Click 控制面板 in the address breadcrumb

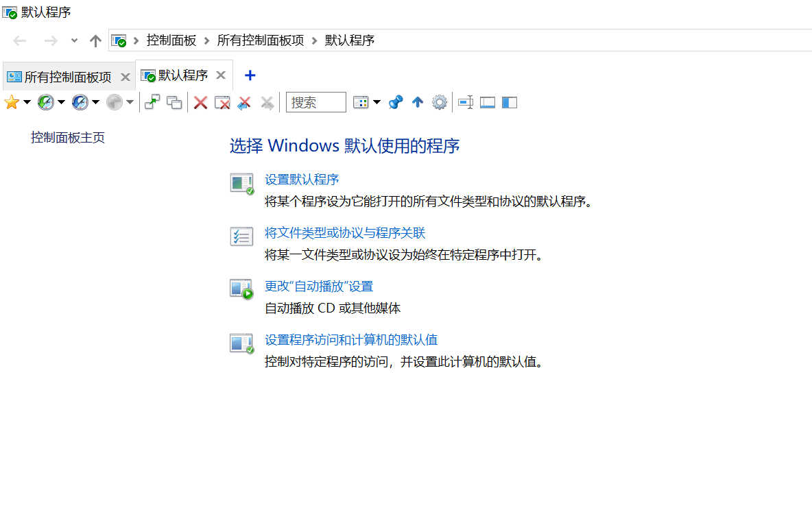(171, 40)
